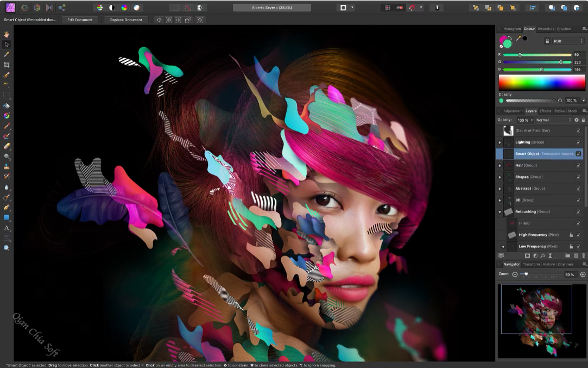Expand the Hair group
The width and height of the screenshot is (588, 368).
pyautogui.click(x=500, y=165)
